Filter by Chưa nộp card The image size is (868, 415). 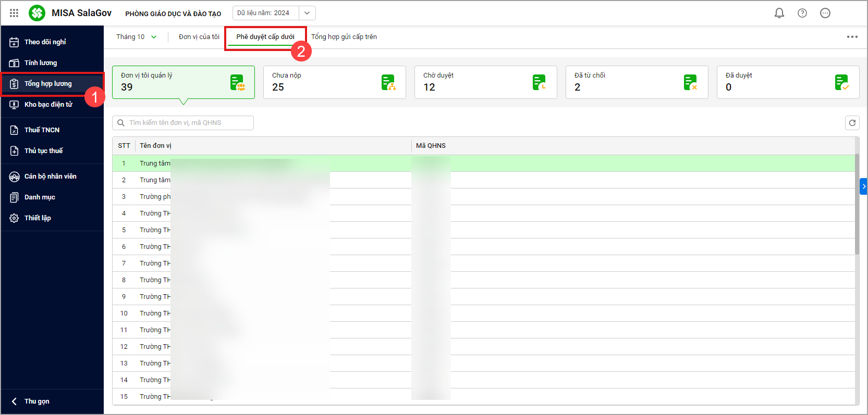(x=334, y=82)
